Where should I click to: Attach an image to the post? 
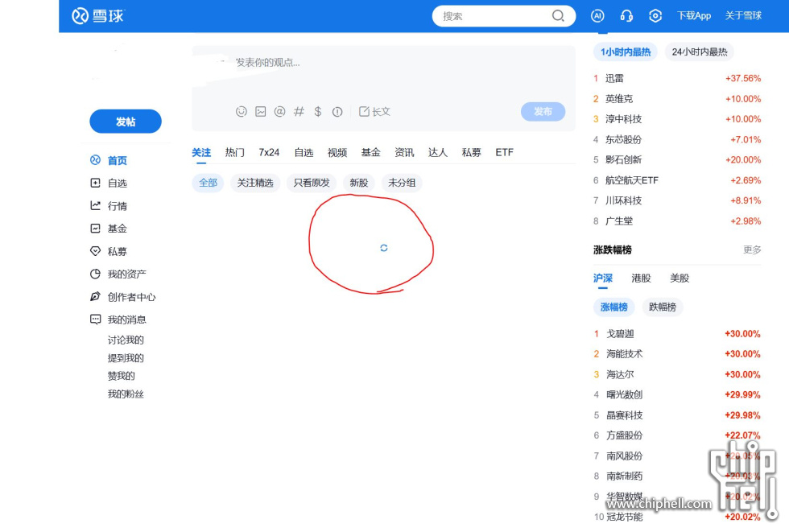click(261, 112)
